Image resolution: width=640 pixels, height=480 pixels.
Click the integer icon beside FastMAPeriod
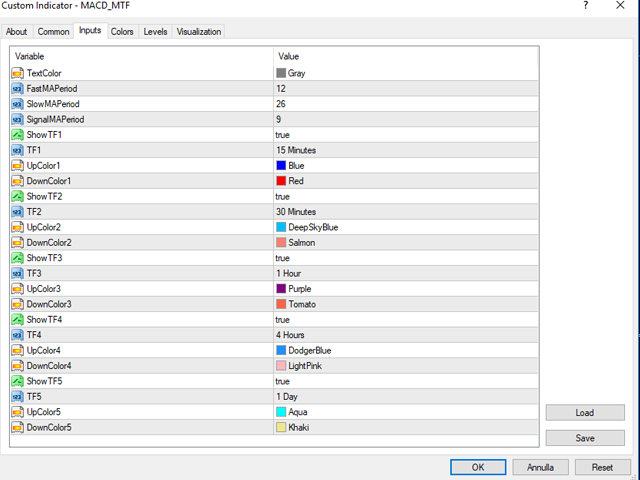coord(18,89)
